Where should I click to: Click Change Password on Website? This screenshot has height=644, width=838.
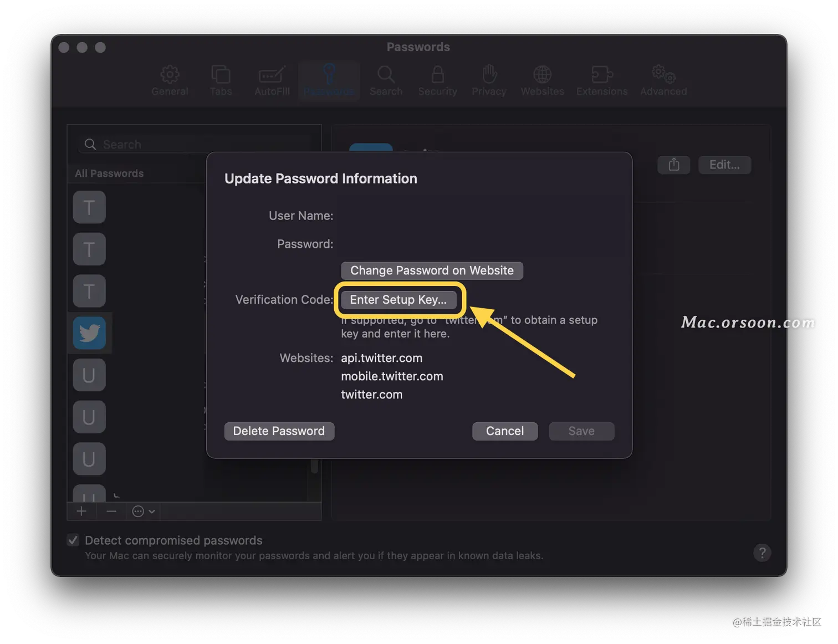click(432, 270)
